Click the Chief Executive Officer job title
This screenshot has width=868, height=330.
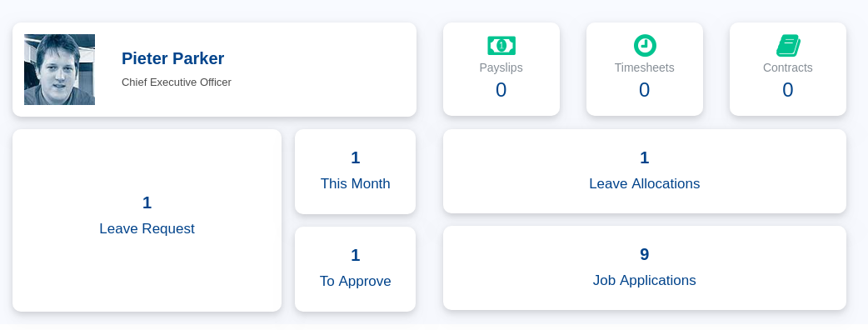point(177,82)
